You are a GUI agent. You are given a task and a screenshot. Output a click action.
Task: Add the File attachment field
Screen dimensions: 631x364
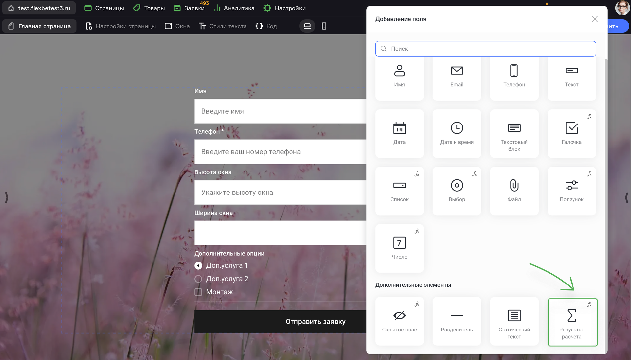[x=514, y=191]
